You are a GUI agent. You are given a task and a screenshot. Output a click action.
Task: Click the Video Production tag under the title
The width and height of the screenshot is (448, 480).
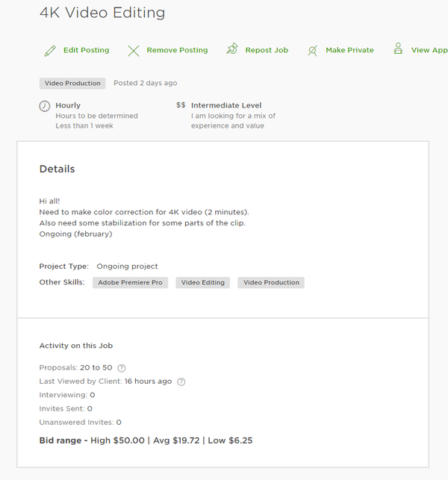click(x=73, y=84)
